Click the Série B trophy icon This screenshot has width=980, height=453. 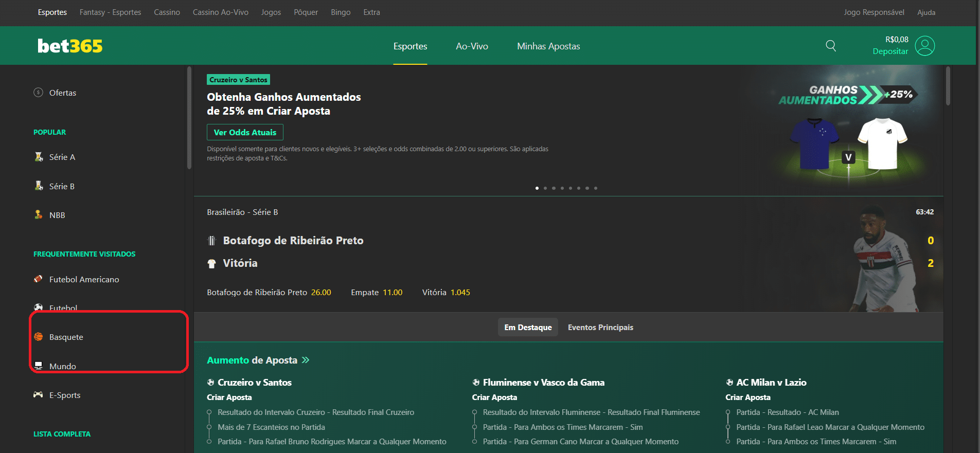click(39, 186)
